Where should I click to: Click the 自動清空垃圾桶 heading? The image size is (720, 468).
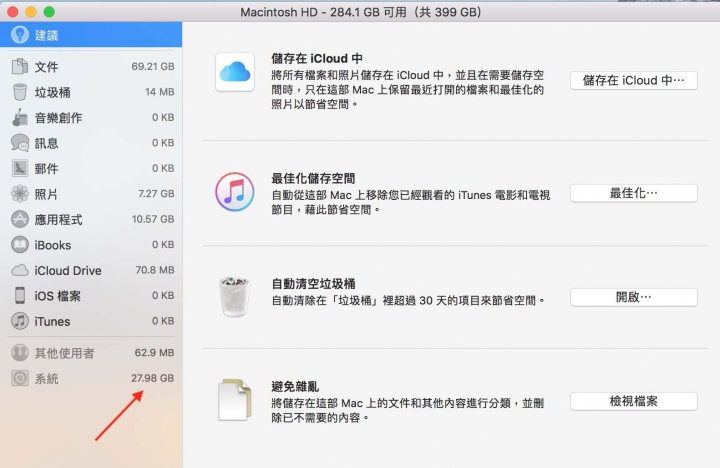click(313, 283)
